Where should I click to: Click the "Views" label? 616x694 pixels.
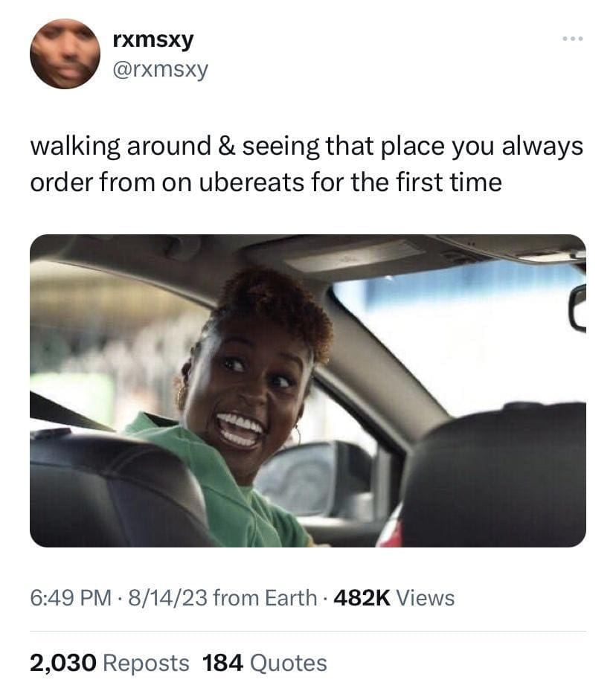click(x=425, y=597)
